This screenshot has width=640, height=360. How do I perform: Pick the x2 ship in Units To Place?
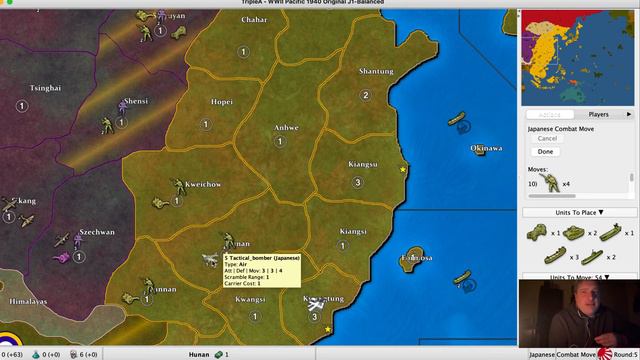pos(592,257)
